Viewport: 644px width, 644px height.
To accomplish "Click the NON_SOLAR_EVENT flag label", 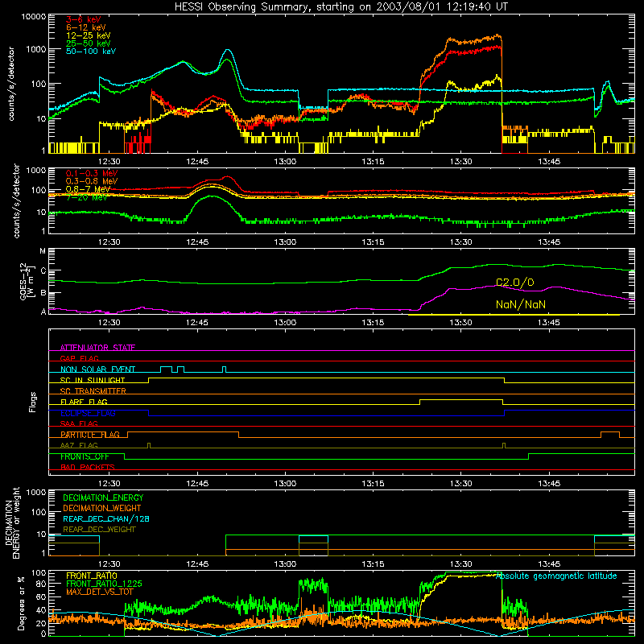I will tap(97, 369).
